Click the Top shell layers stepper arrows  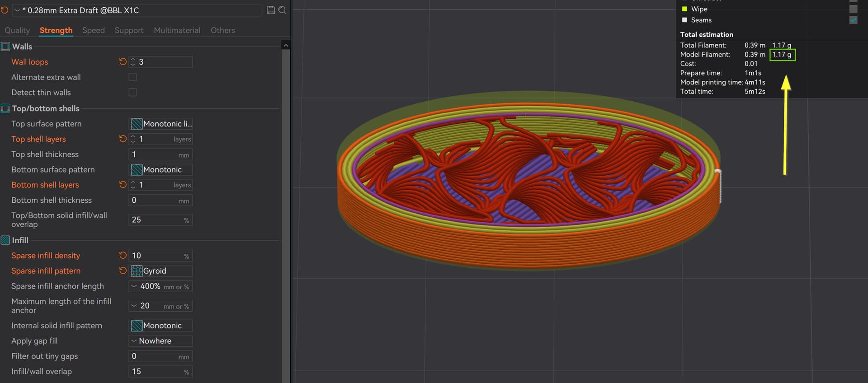133,139
